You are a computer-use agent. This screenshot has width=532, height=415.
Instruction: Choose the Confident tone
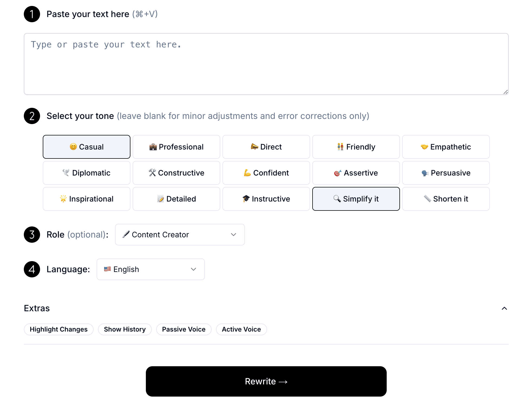(266, 173)
